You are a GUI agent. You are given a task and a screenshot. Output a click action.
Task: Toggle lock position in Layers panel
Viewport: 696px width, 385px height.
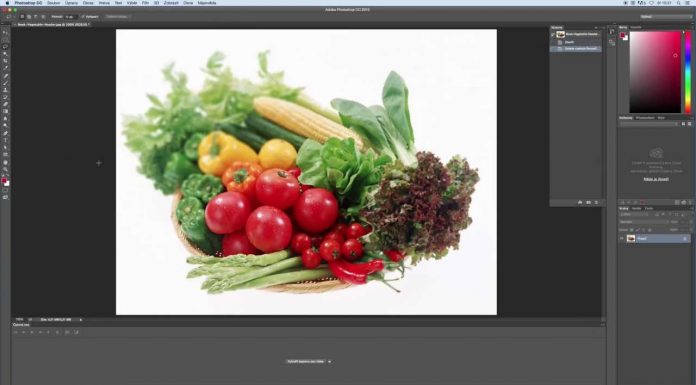click(x=644, y=230)
